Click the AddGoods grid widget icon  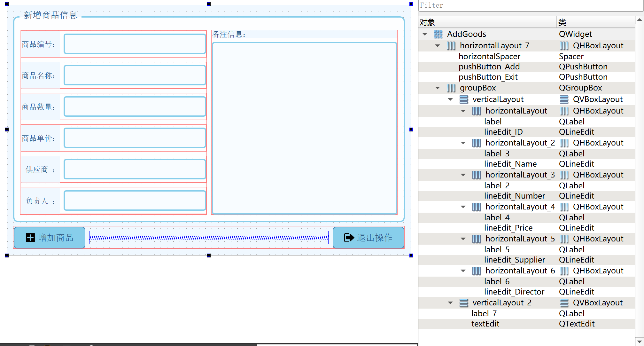(438, 34)
